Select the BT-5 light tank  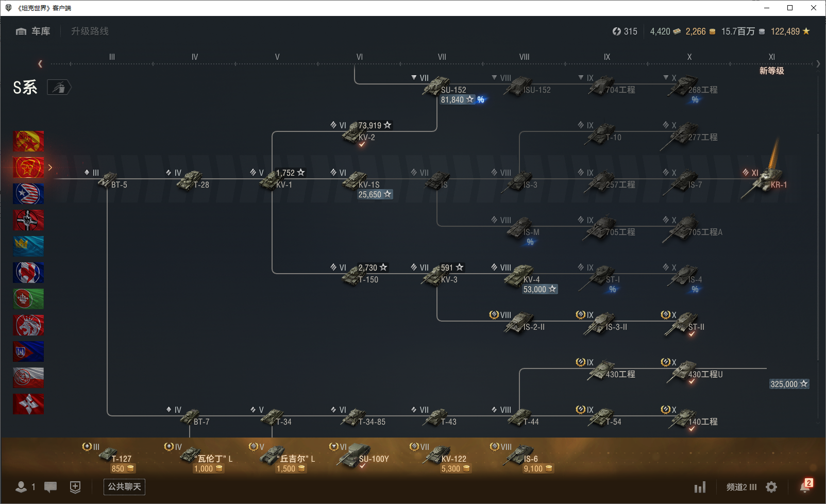click(108, 180)
